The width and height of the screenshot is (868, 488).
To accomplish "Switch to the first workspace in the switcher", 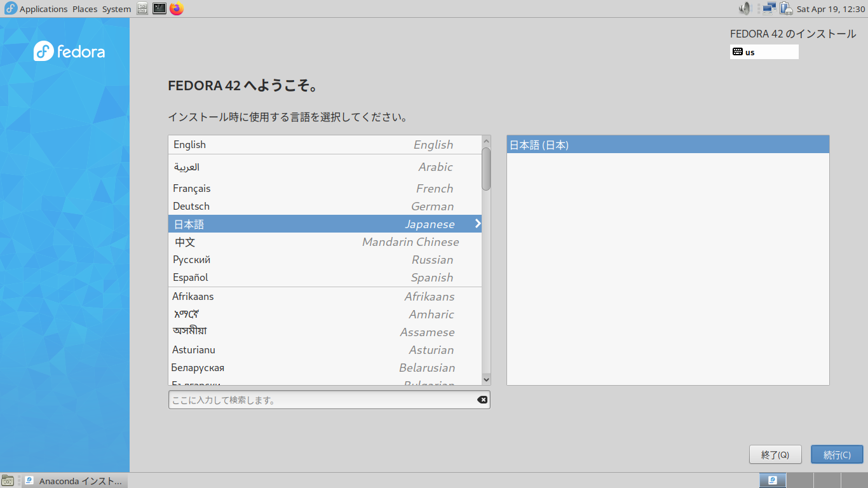I will (x=773, y=480).
